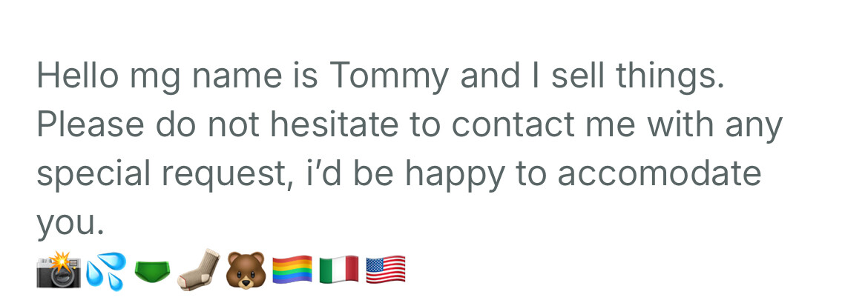Image resolution: width=868 pixels, height=303 pixels.
Task: Click the rainbow pride flag emoji
Action: [x=293, y=270]
